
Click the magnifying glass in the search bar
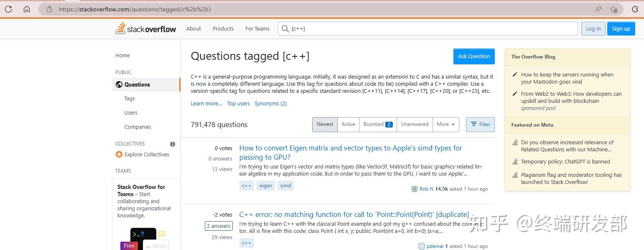(x=285, y=28)
